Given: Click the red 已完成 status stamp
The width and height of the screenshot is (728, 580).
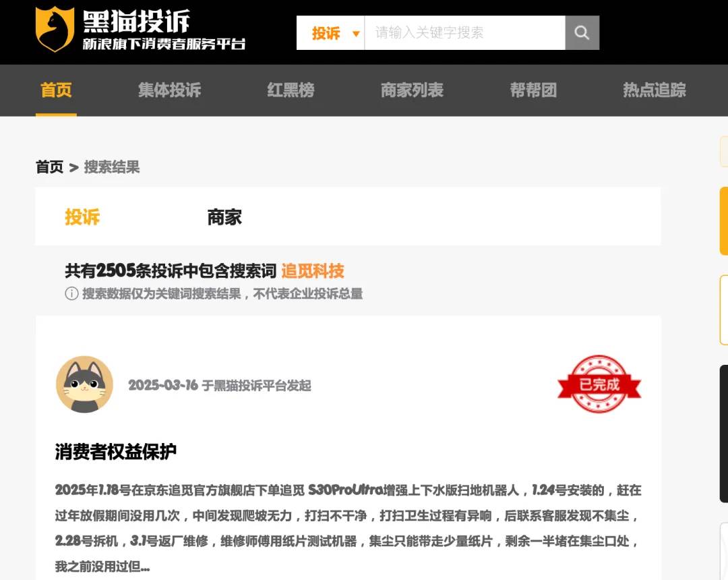Looking at the screenshot, I should [599, 384].
